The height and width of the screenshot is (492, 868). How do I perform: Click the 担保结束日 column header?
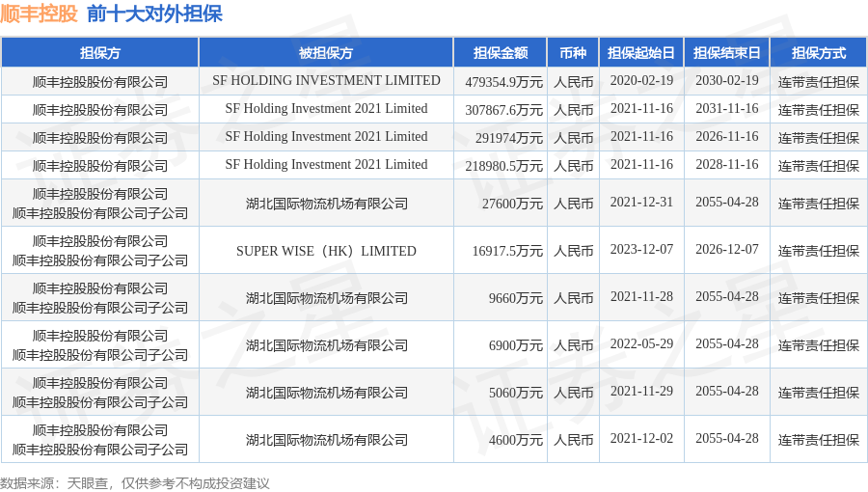click(727, 53)
